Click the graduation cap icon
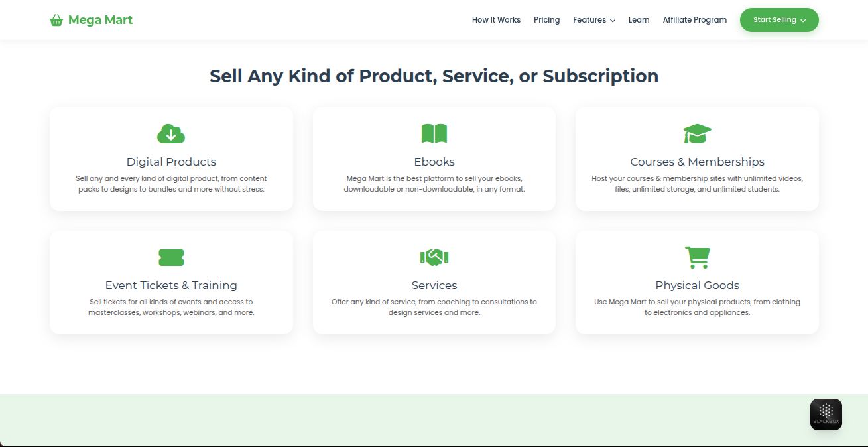The image size is (868, 447). point(697,134)
